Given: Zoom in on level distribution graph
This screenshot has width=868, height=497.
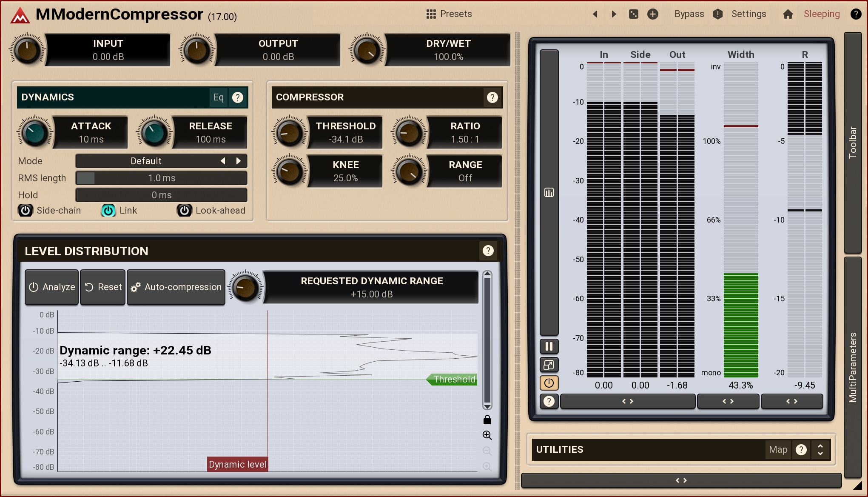Looking at the screenshot, I should [487, 435].
